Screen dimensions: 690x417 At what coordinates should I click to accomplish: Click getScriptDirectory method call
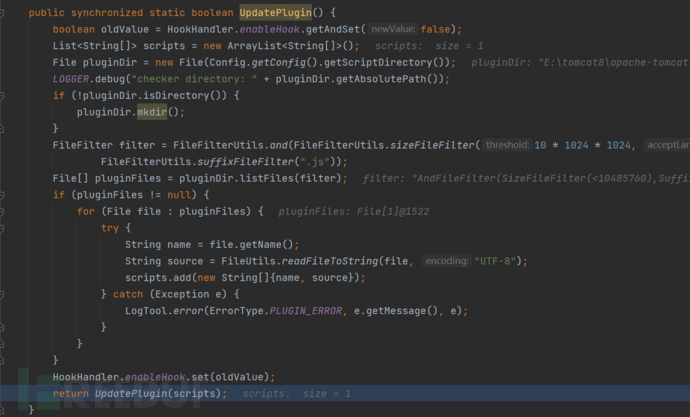click(x=378, y=62)
